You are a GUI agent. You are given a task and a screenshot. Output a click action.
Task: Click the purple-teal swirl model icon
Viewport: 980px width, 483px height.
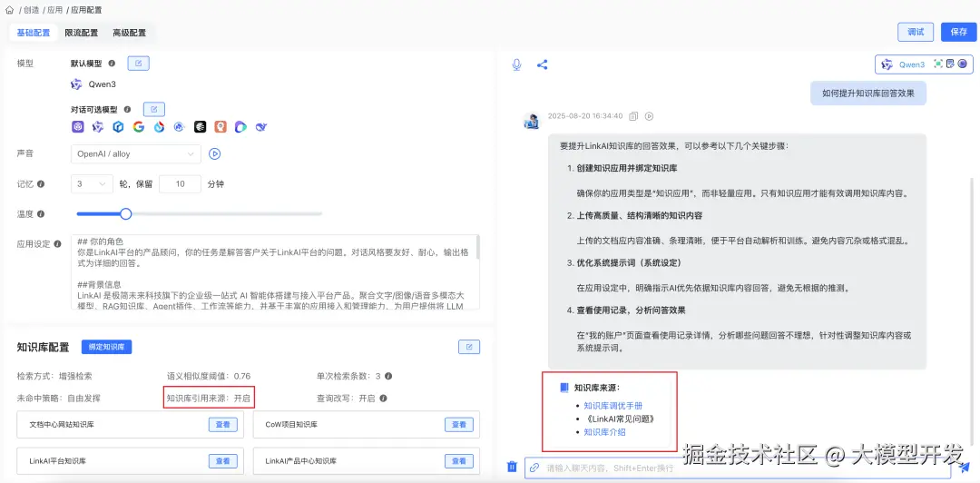[x=240, y=127]
